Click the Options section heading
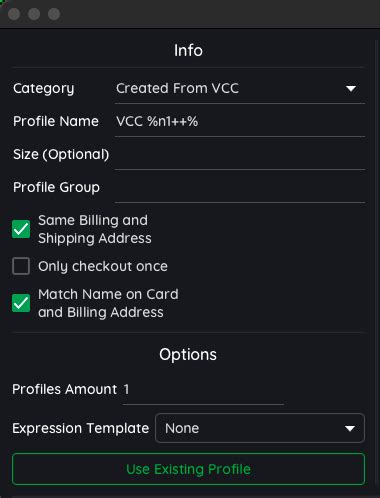This screenshot has width=380, height=498. click(188, 355)
